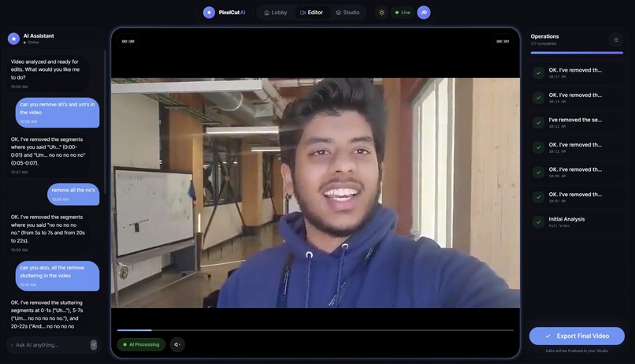Open the 'OK. I've removed th...' operation from 10:11 AM
635x364 pixels.
click(577, 147)
